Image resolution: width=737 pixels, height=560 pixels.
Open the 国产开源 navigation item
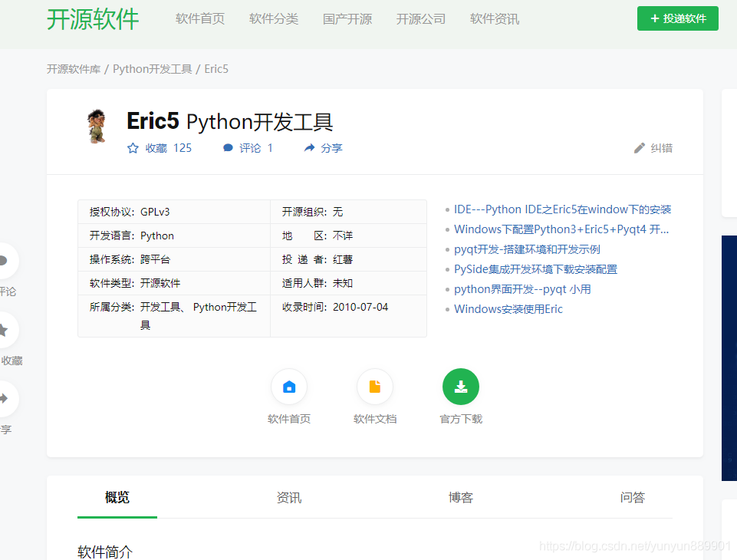[x=347, y=19]
